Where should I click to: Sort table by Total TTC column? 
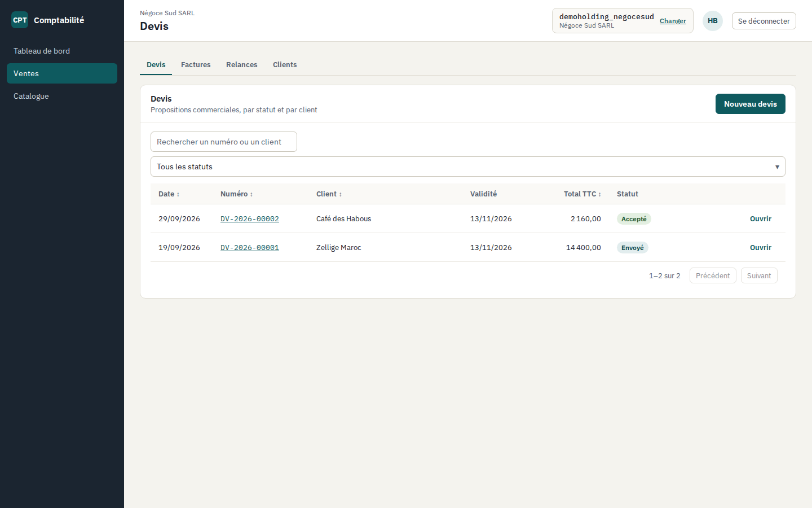click(582, 194)
